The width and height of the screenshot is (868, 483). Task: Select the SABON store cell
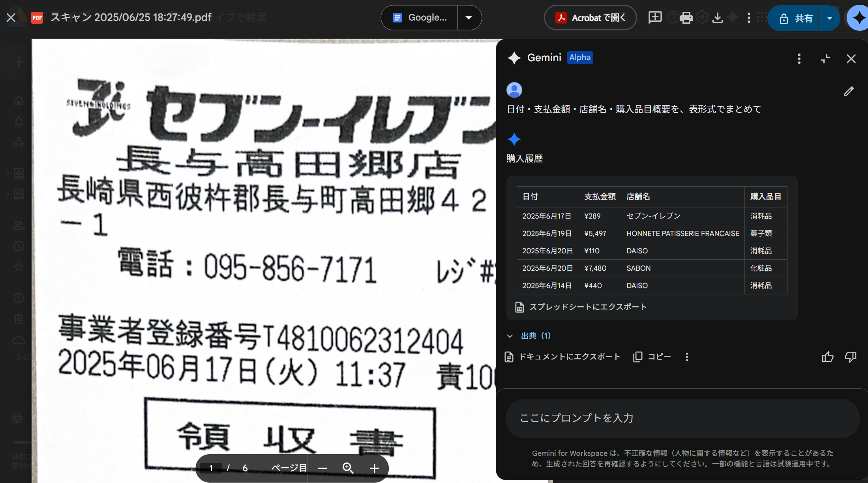point(682,268)
